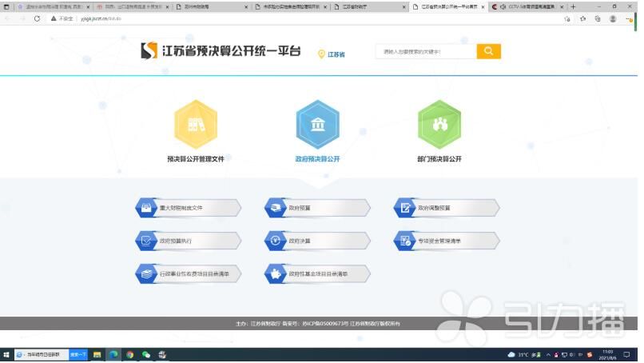Click the Sogou input method tray icon

point(590,354)
